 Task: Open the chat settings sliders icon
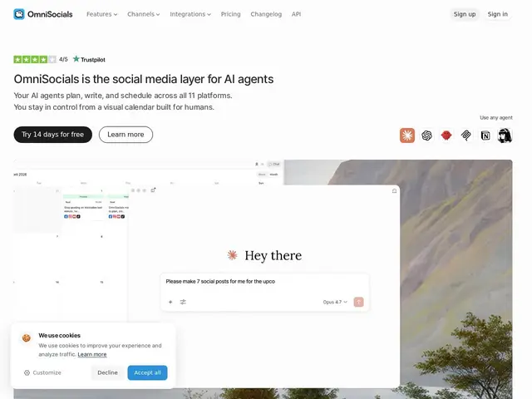pos(183,302)
